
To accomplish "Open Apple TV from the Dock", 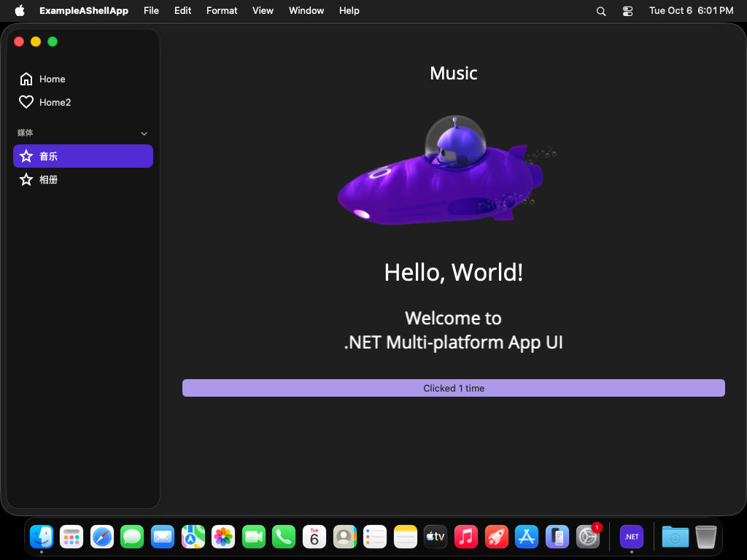I will pyautogui.click(x=436, y=537).
